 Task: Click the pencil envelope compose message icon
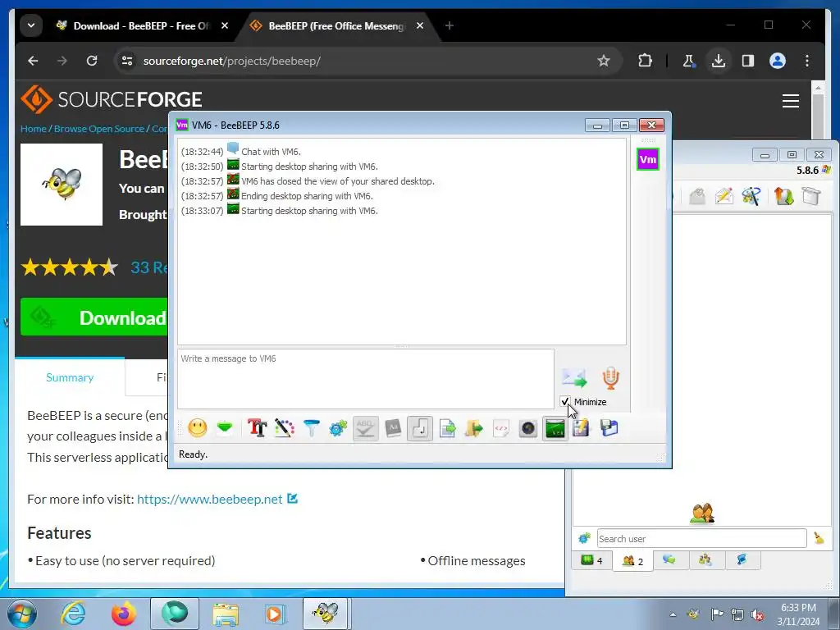pos(724,196)
